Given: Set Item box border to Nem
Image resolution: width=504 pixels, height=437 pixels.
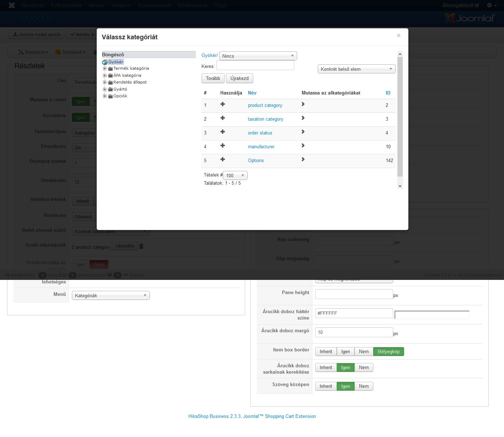Looking at the screenshot, I should point(364,351).
